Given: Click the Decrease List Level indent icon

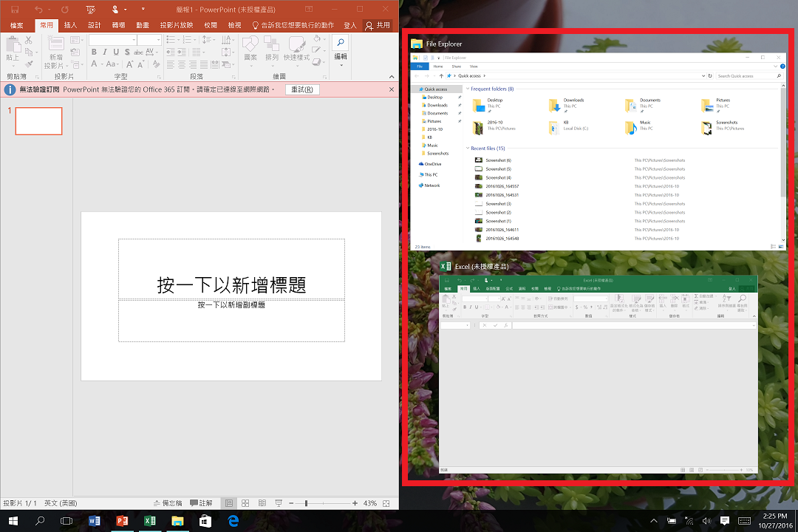Looking at the screenshot, I should (171, 52).
